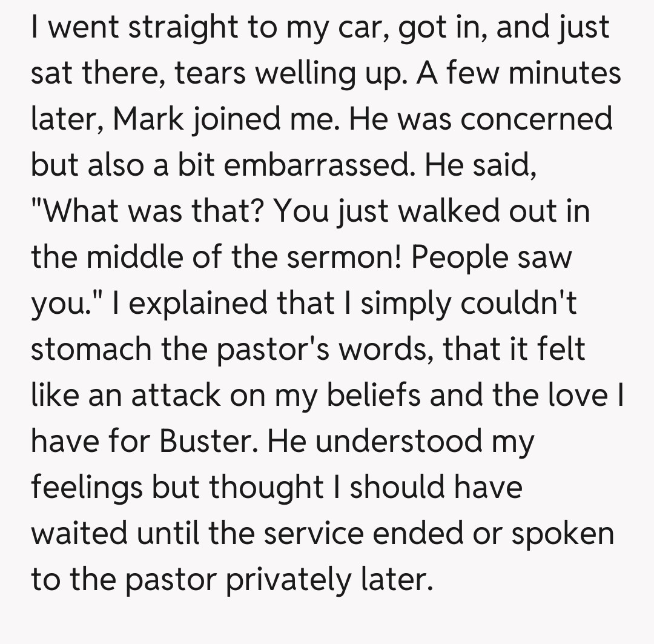654x644 pixels.
Task: Click the word "tears"
Action: 210,75
